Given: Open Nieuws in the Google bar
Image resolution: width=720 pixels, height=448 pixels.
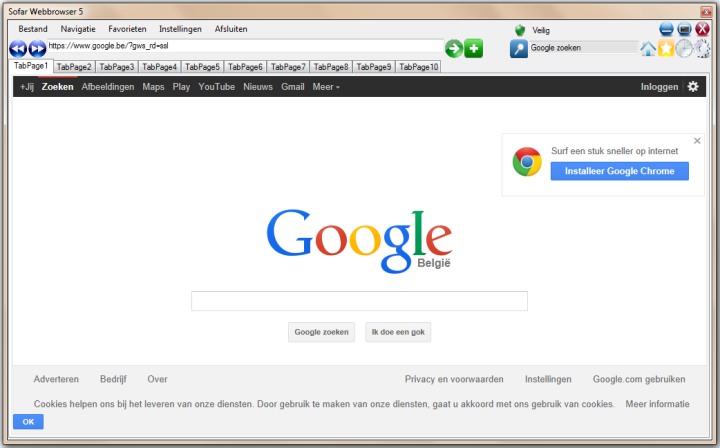Looking at the screenshot, I should 258,87.
